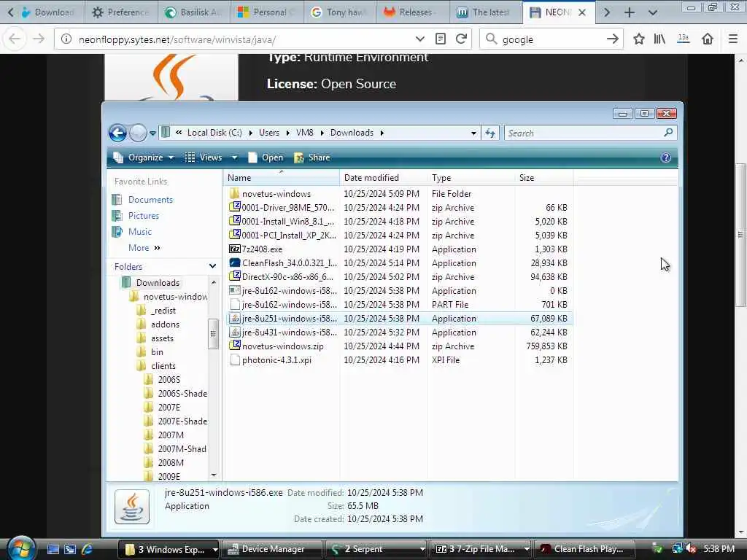Click the Open toolbar button
This screenshot has height=560, width=747.
266,157
